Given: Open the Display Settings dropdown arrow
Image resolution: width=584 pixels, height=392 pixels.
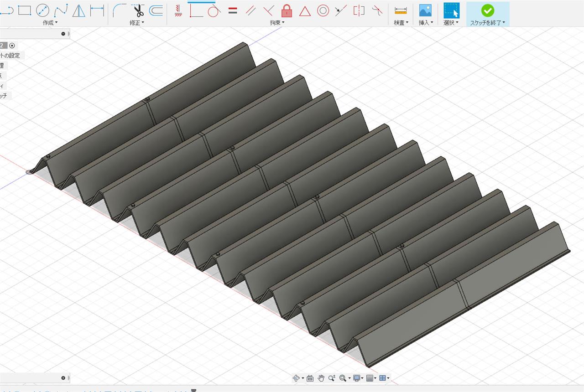Looking at the screenshot, I should tap(363, 378).
